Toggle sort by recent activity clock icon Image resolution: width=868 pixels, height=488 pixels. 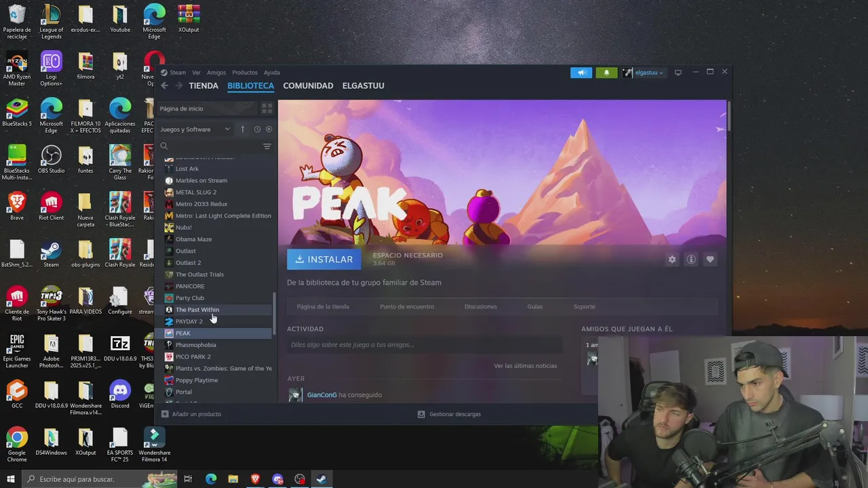click(257, 129)
